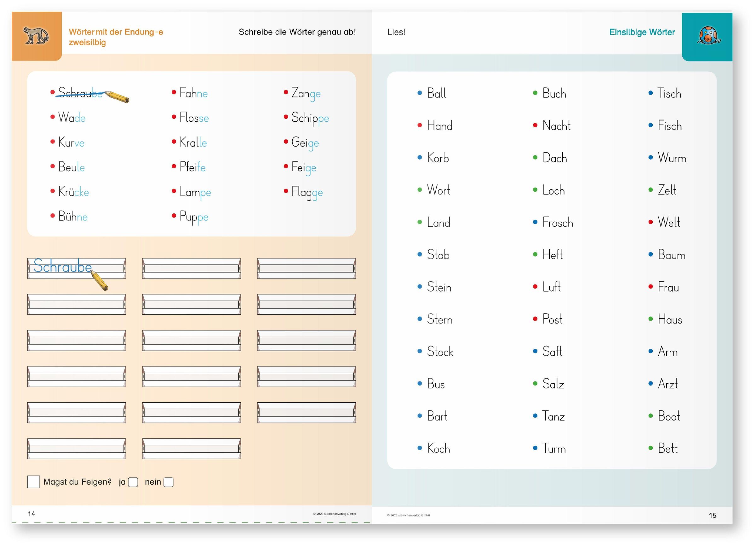Tick the box before 'Magst du Feigen?'
Viewport: 756px width, 547px height.
[33, 482]
